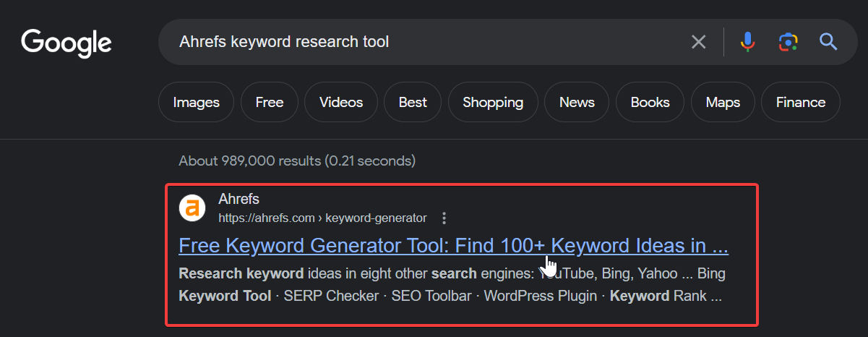Click snippet line starting 'Keyword Tool · SERP Checker'
868x337 pixels.
pyautogui.click(x=450, y=296)
